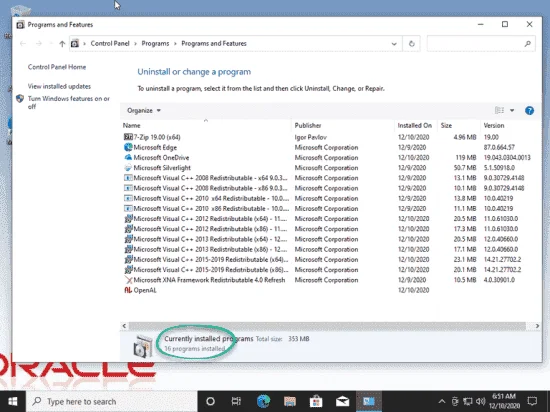
Task: Open Cortana from the taskbar circle
Action: pos(210,401)
